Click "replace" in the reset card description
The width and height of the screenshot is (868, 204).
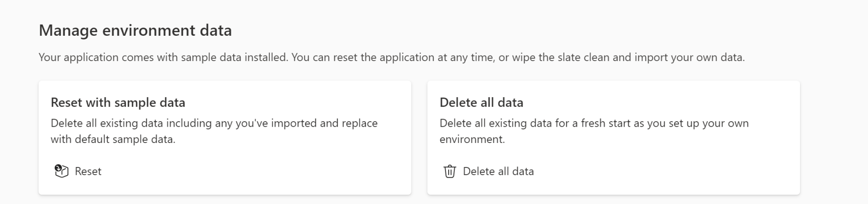[x=360, y=123]
